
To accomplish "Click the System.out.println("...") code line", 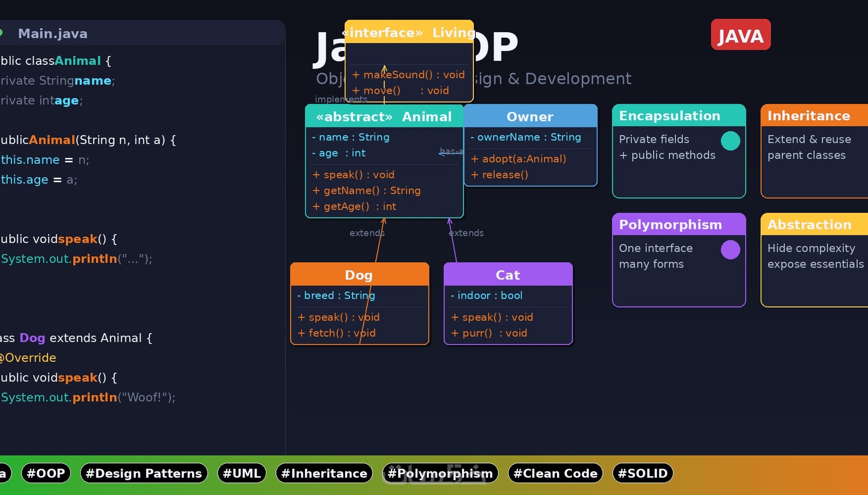I will [x=77, y=259].
